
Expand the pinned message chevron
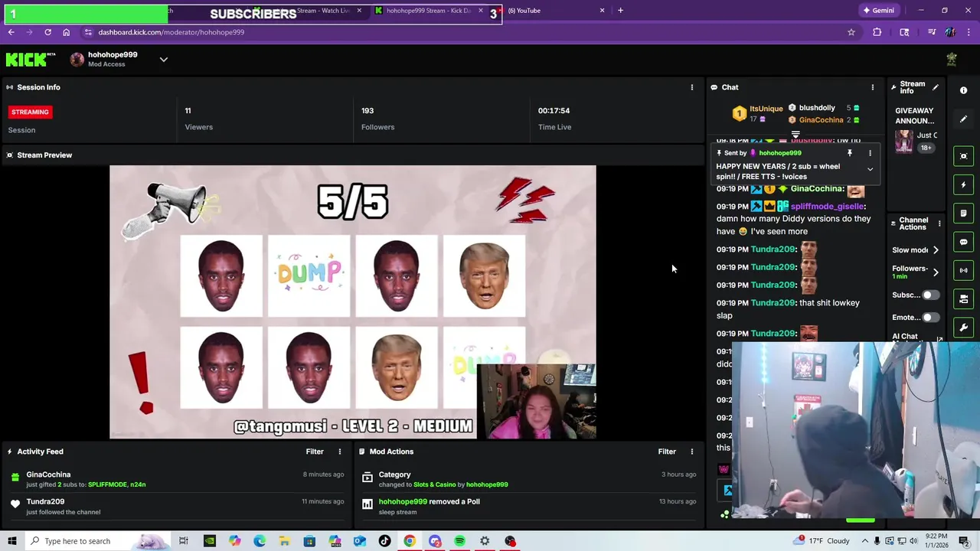point(870,169)
